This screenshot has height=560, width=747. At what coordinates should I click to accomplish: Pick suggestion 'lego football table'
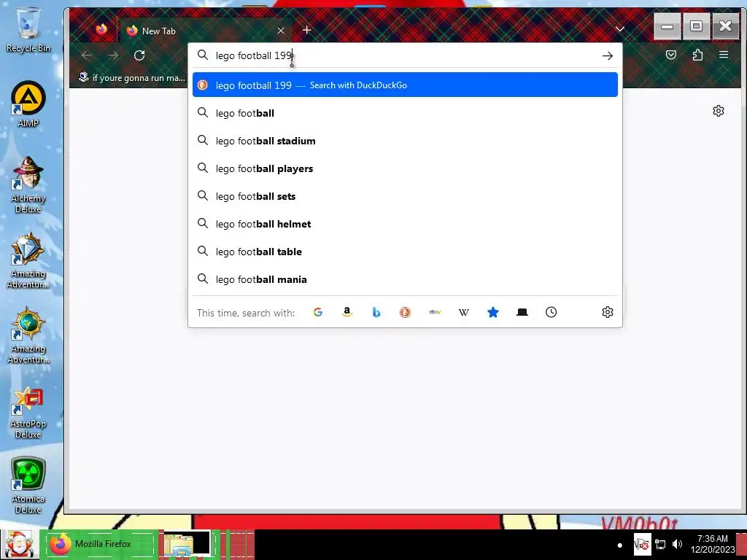405,252
